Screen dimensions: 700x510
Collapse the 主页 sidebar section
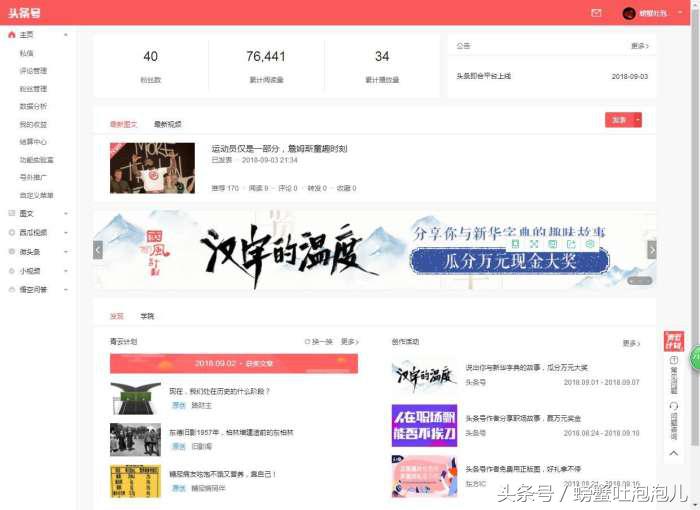(x=66, y=35)
